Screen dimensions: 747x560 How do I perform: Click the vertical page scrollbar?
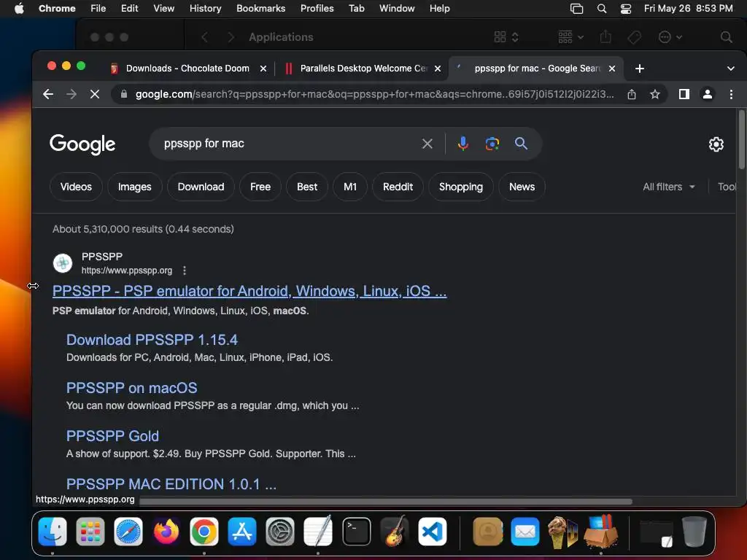coord(741,139)
